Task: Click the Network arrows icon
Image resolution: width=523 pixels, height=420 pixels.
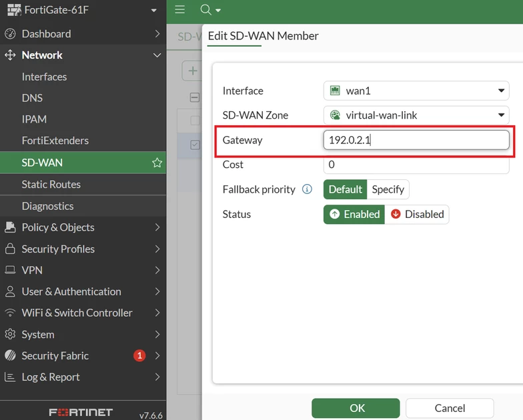Action: [11, 55]
